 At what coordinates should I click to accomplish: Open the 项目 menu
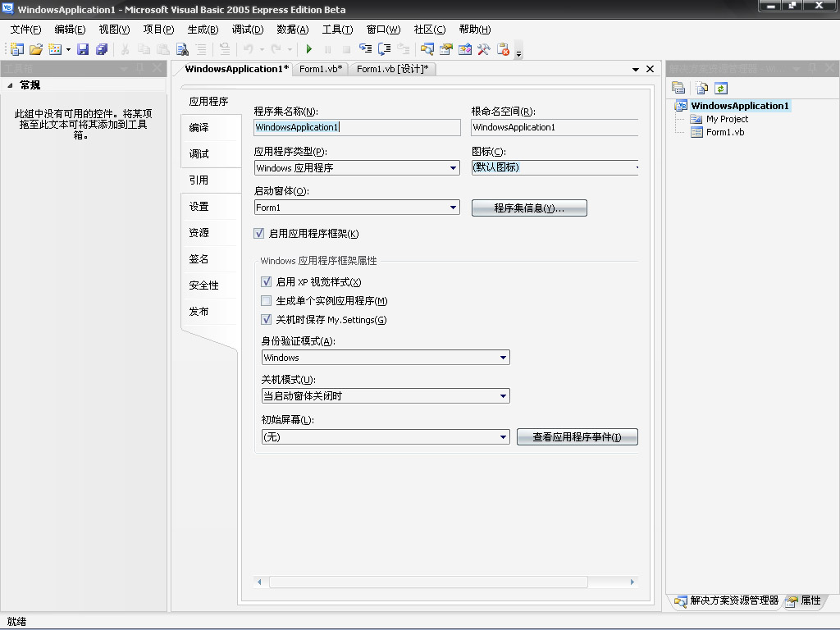pos(158,30)
